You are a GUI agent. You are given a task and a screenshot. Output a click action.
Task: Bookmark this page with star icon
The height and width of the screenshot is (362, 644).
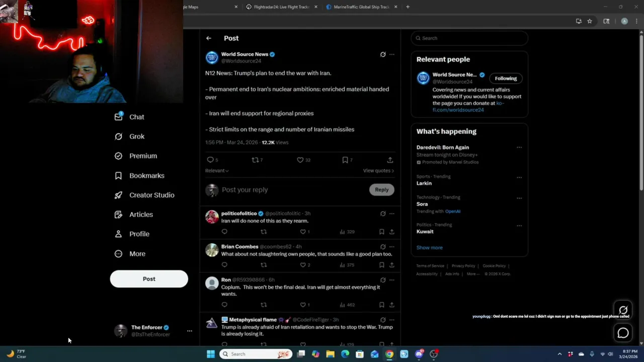click(590, 21)
